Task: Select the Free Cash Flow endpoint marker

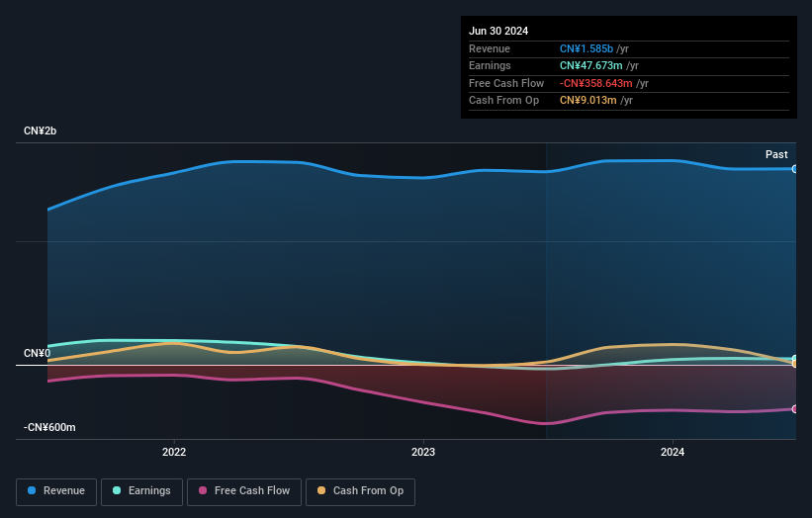Action: (794, 409)
